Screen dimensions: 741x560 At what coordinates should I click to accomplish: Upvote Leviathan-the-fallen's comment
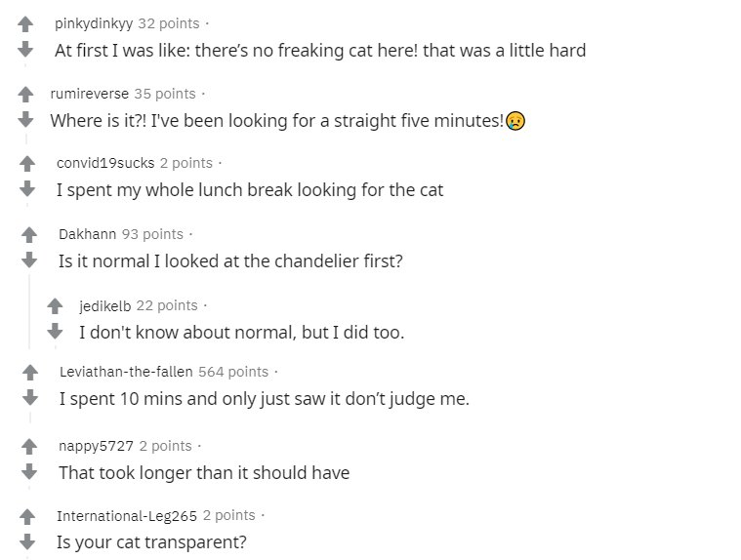[x=30, y=373]
